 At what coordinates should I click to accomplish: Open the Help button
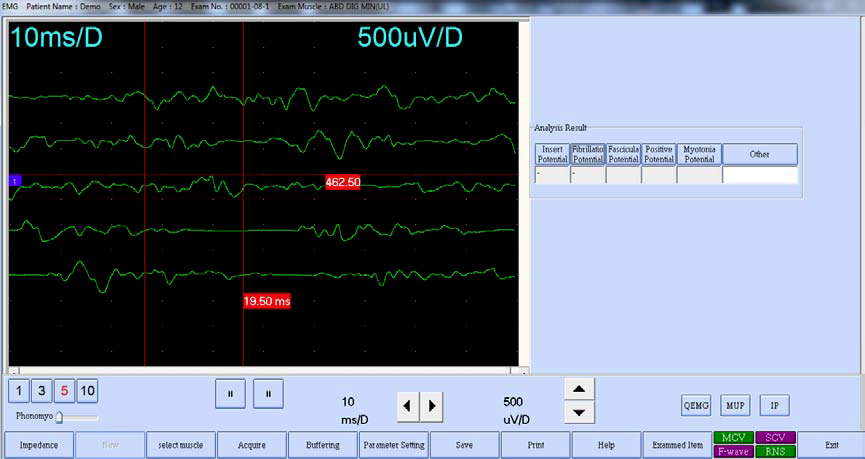[x=606, y=445]
